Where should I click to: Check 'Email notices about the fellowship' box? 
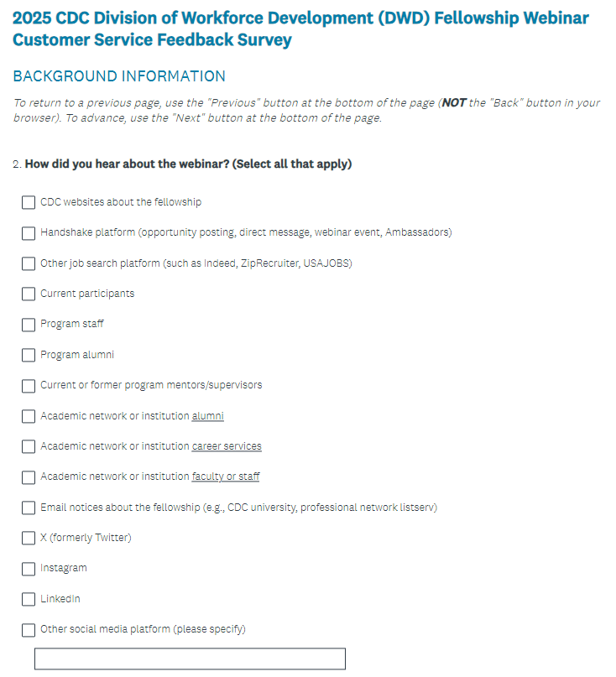[29, 508]
